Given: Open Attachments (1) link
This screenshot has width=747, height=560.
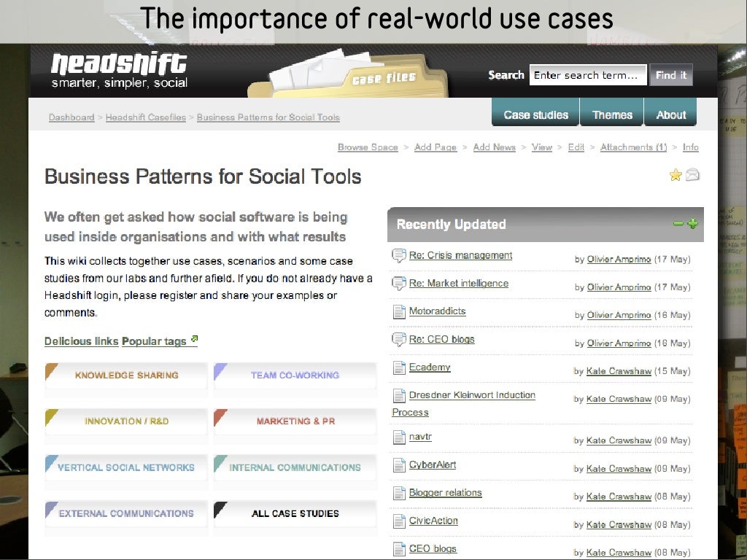Looking at the screenshot, I should pyautogui.click(x=634, y=147).
